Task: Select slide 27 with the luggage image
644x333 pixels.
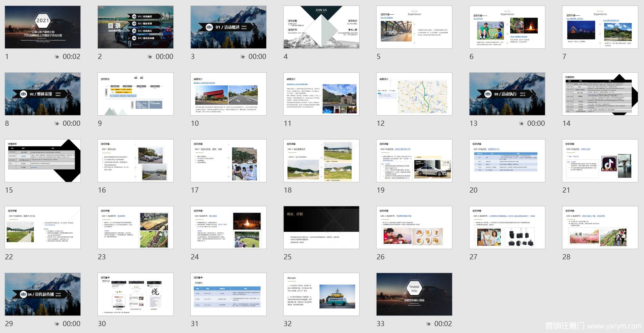Action: [507, 228]
